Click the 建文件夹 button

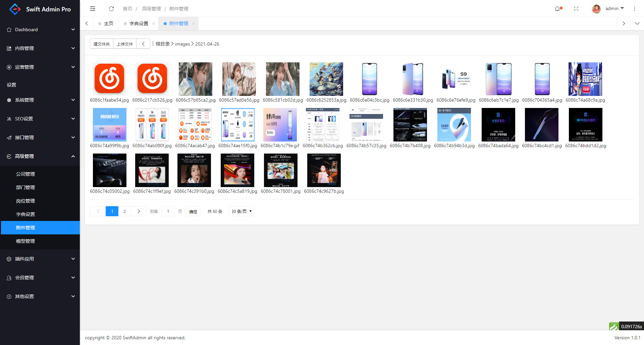(102, 44)
